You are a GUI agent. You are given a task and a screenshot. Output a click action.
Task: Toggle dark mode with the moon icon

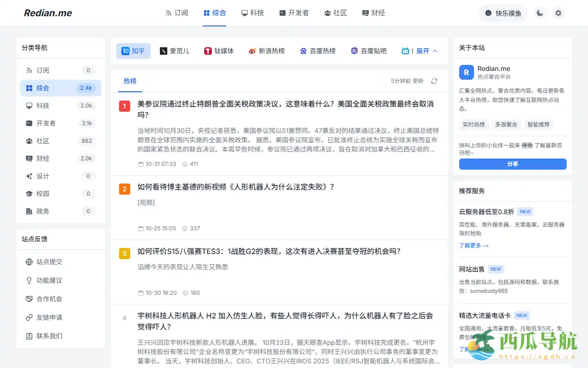point(540,13)
